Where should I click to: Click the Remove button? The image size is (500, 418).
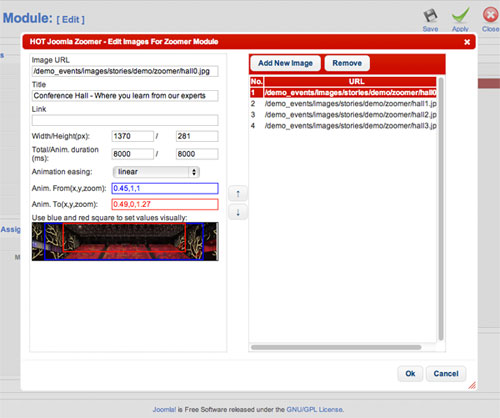tap(347, 63)
